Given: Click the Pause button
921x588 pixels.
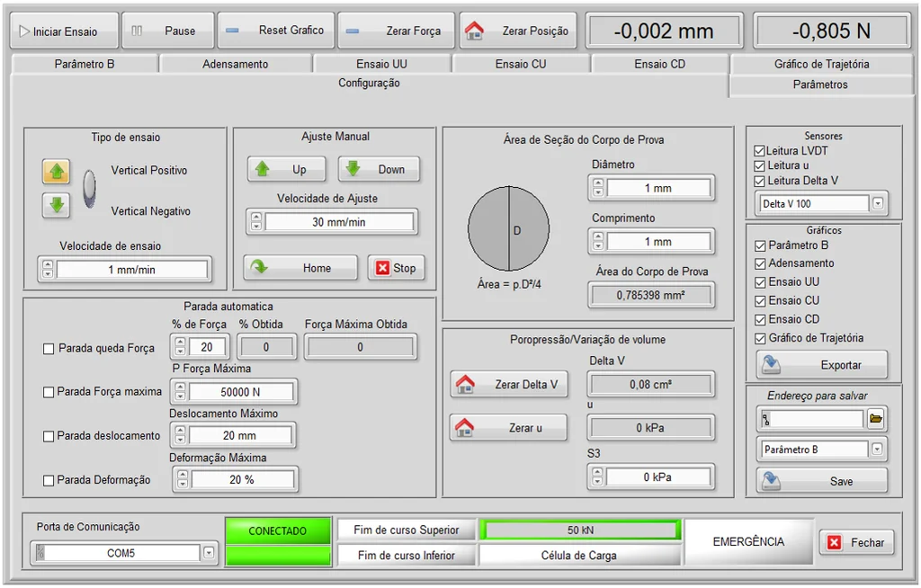Looking at the screenshot, I should point(167,31).
